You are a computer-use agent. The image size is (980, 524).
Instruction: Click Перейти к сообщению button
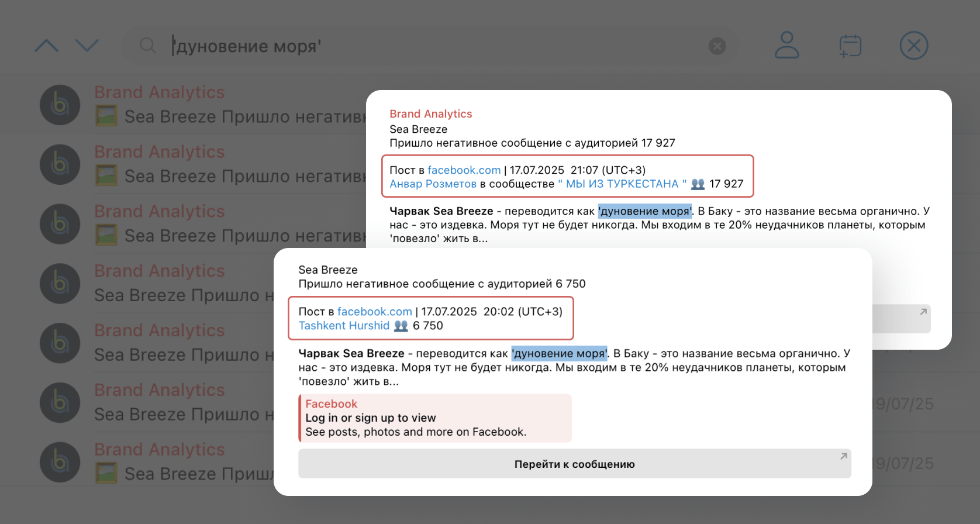[x=575, y=464]
